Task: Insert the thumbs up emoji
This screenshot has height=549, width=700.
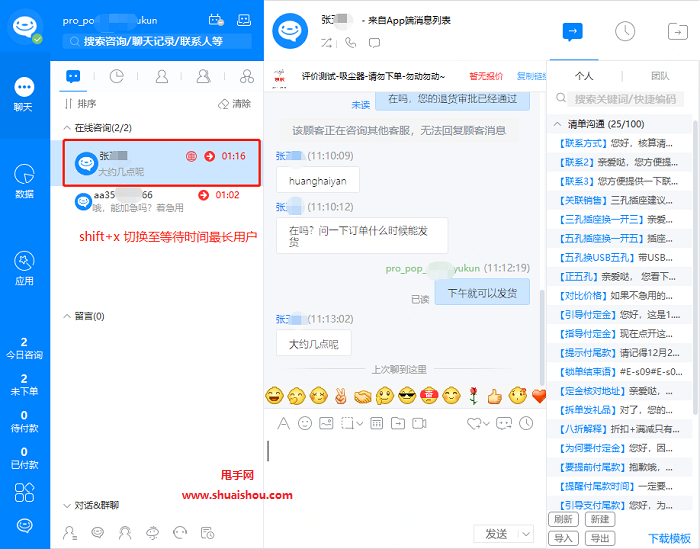Action: pos(495,395)
